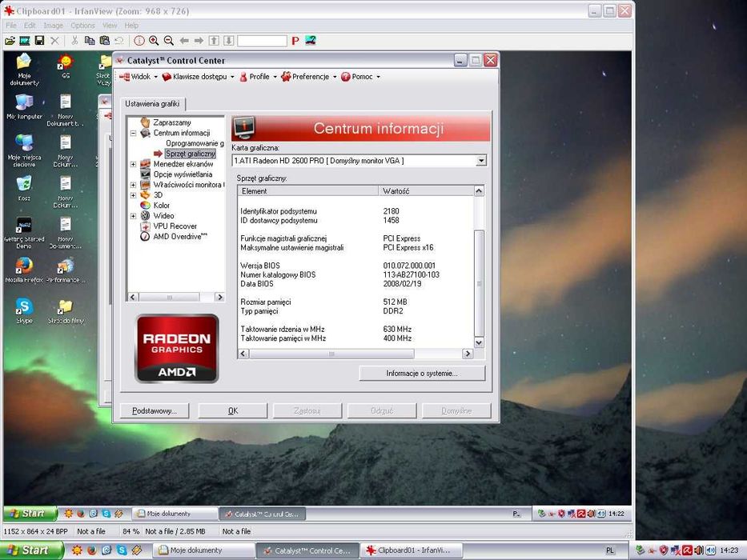Click the Informacje o systemie button

point(422,374)
